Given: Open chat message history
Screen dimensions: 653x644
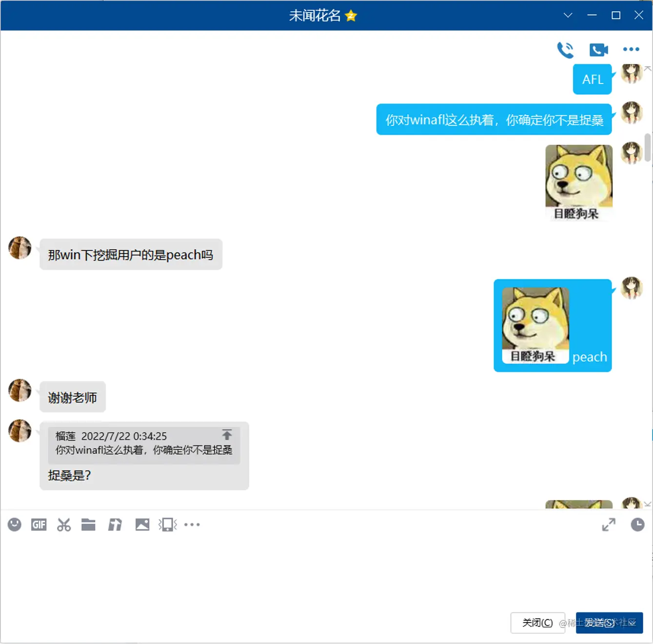Looking at the screenshot, I should click(637, 524).
